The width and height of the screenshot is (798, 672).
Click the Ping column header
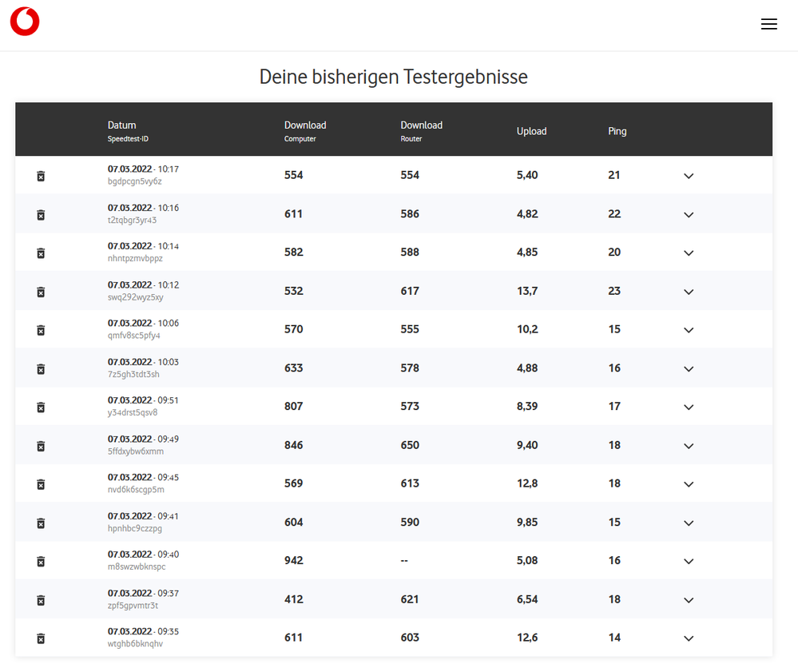click(x=617, y=131)
